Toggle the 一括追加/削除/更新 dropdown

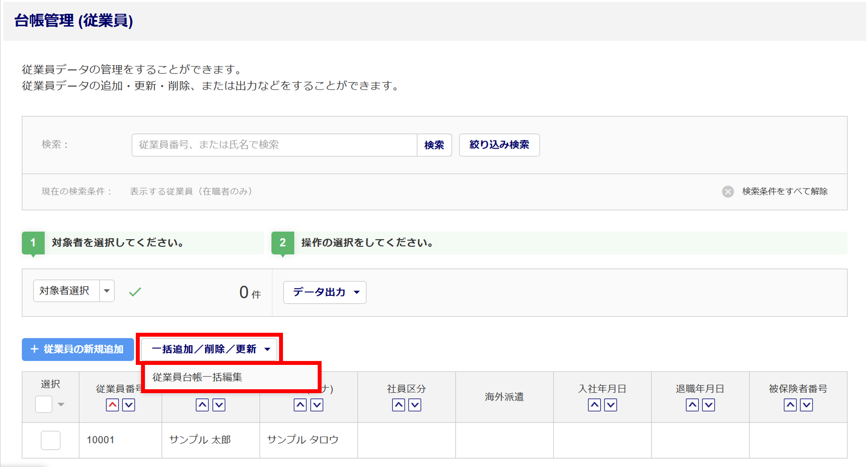pyautogui.click(x=210, y=349)
